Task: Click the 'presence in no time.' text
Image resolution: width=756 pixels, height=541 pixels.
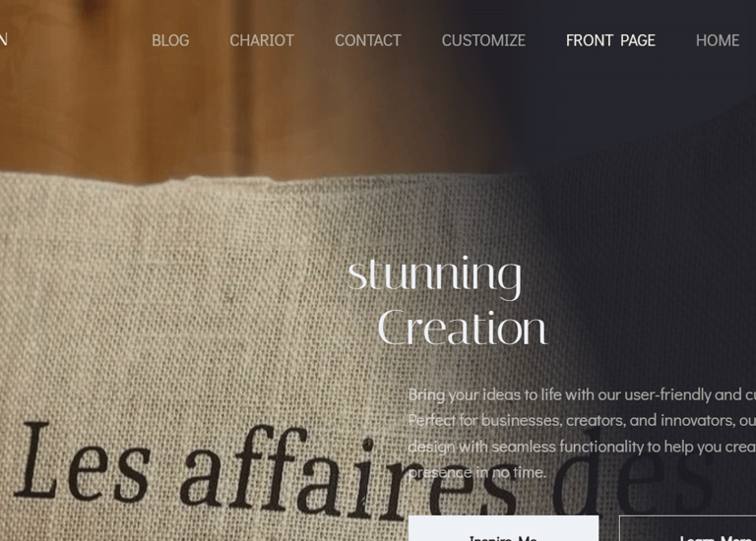Action: tap(476, 472)
